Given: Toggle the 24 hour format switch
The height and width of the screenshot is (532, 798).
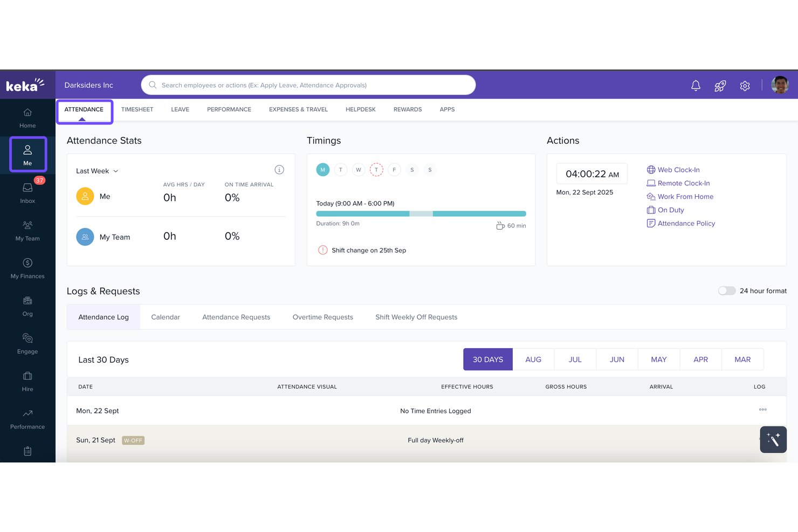Looking at the screenshot, I should (x=726, y=291).
